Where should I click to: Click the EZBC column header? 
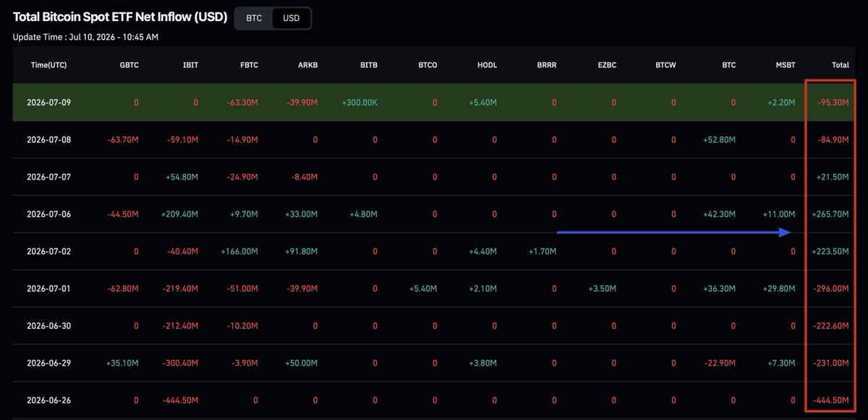tap(606, 65)
